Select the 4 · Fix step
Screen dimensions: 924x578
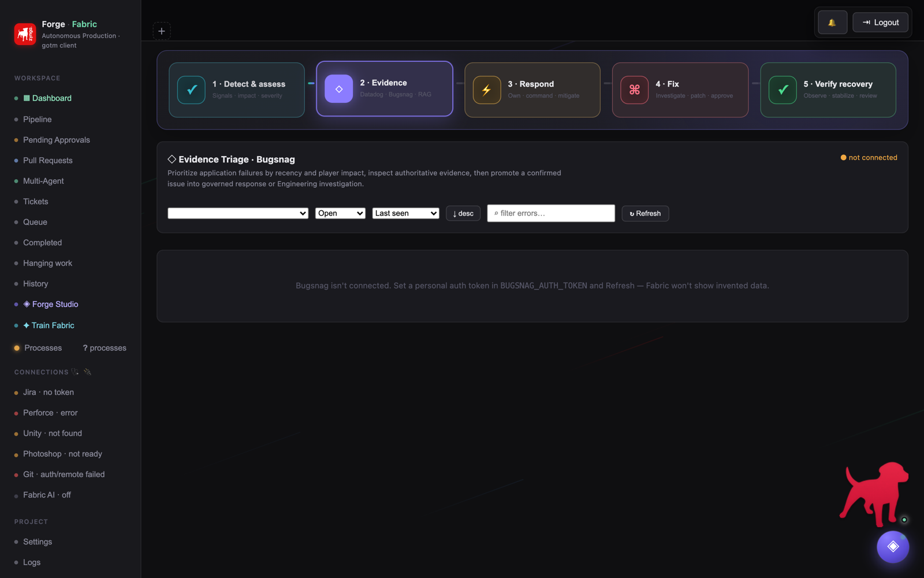[x=680, y=90]
